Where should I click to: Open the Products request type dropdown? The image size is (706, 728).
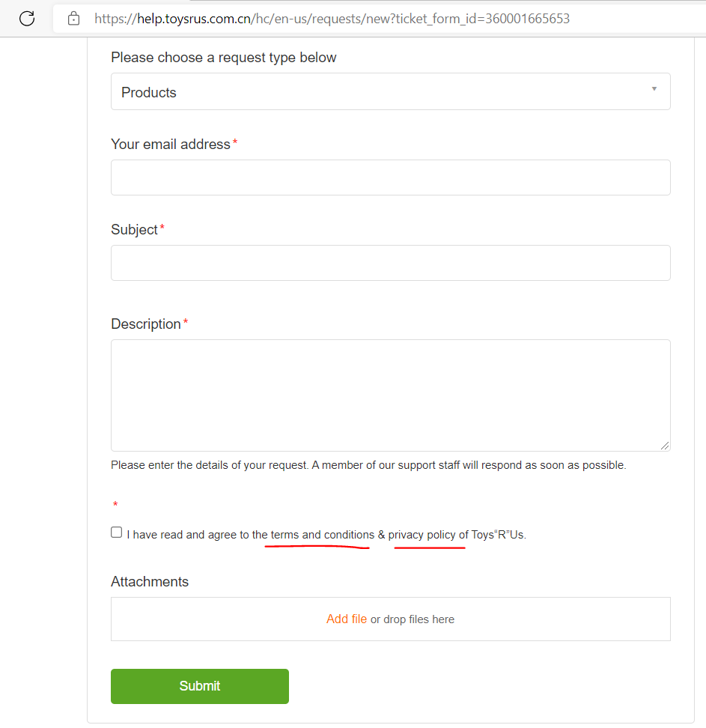389,91
